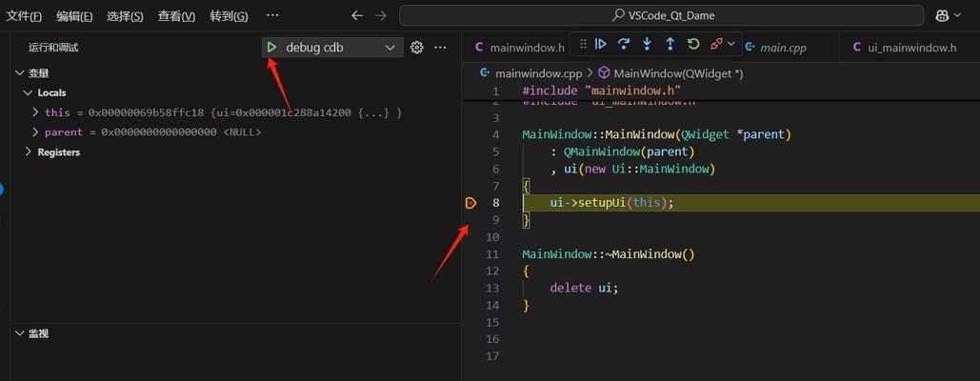Image resolution: width=980 pixels, height=381 pixels.
Task: Click the ': QMainWindow(parent)' line
Action: (x=622, y=151)
